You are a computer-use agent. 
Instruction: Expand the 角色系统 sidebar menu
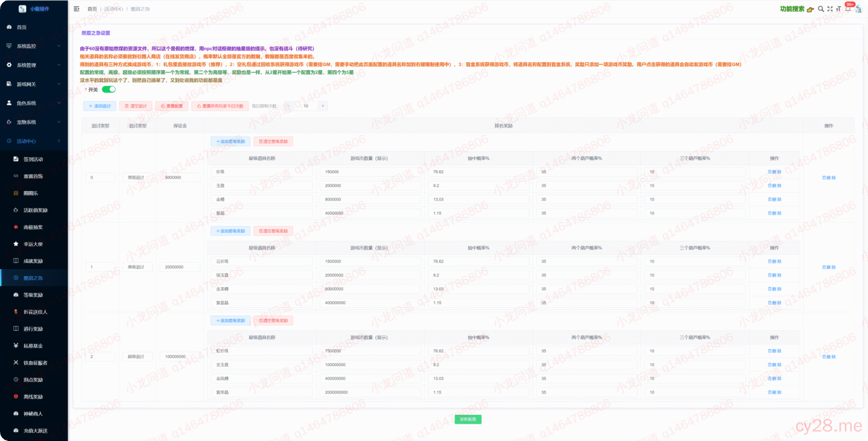[33, 103]
